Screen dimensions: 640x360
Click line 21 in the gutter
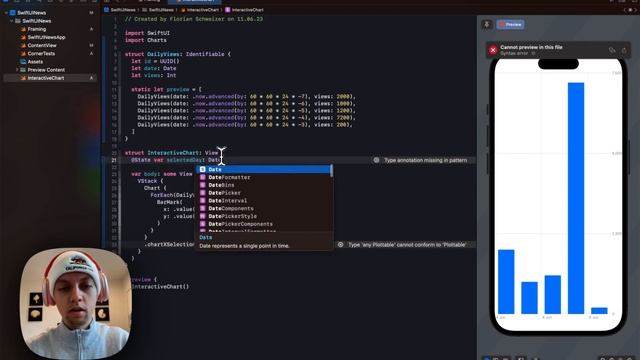click(114, 160)
